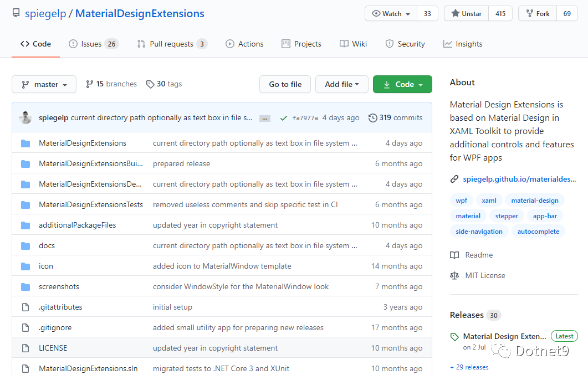Open the Projects tab
The width and height of the screenshot is (588, 375).
point(301,44)
